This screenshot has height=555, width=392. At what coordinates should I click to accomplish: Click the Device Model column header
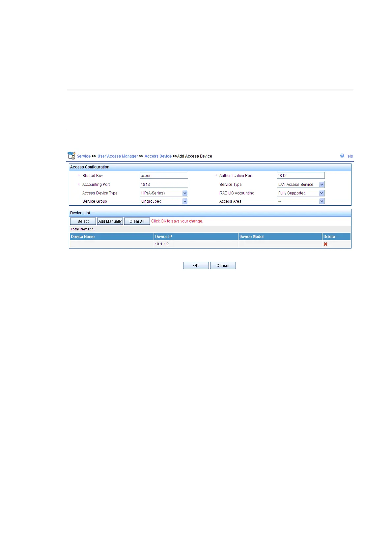click(280, 236)
